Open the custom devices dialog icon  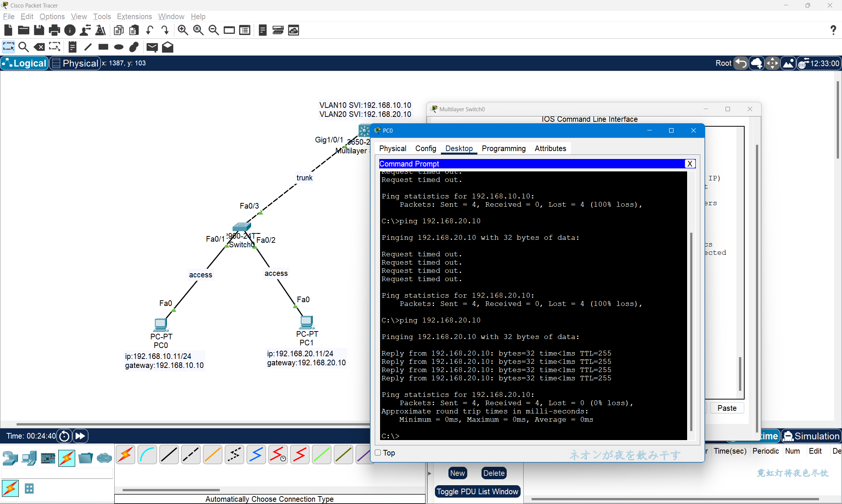click(x=245, y=30)
